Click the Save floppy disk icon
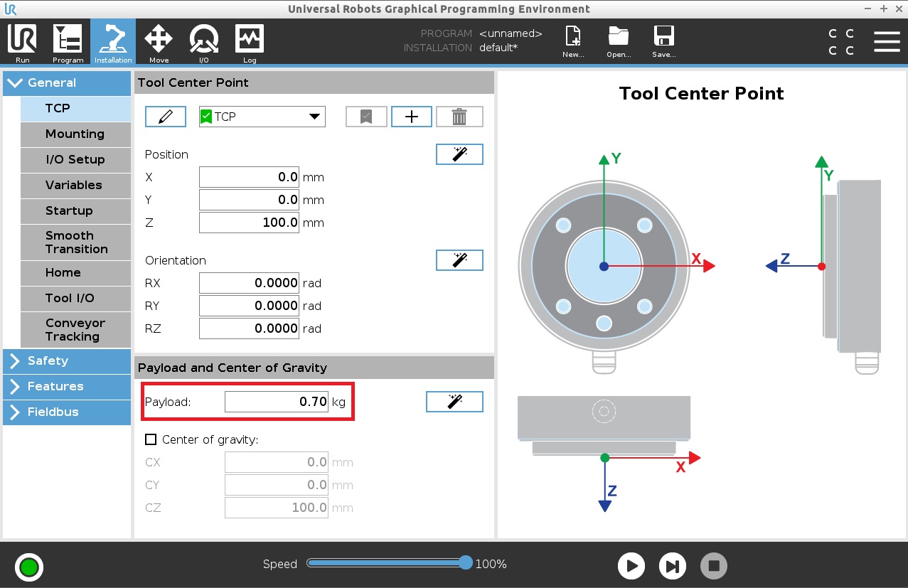This screenshot has height=588, width=908. [664, 42]
